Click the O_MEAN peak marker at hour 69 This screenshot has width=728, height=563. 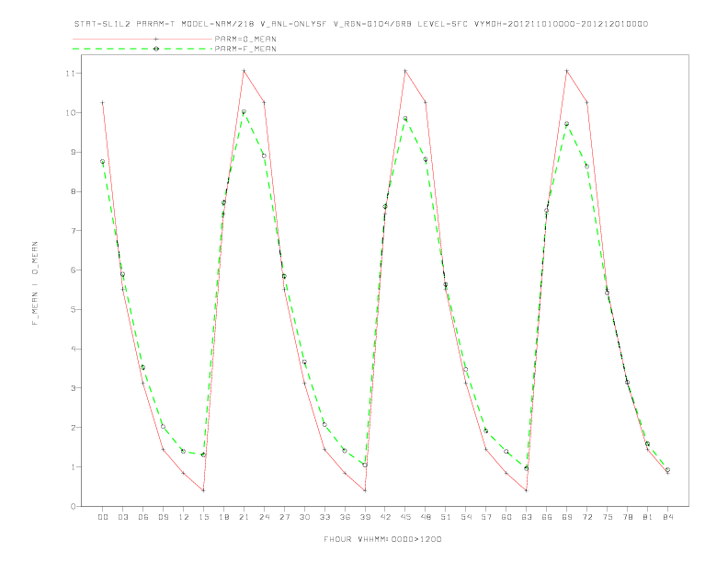point(567,71)
